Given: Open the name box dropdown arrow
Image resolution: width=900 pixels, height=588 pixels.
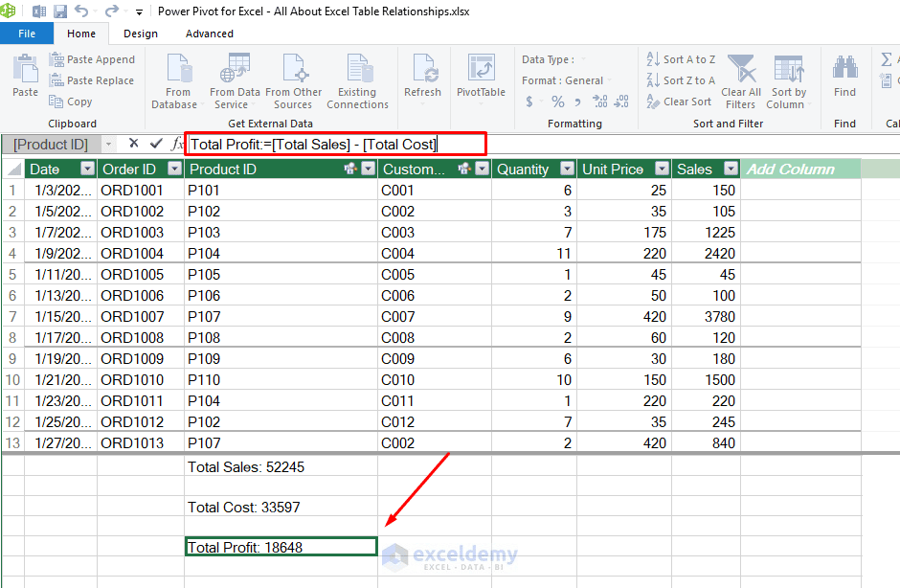Looking at the screenshot, I should [108, 145].
